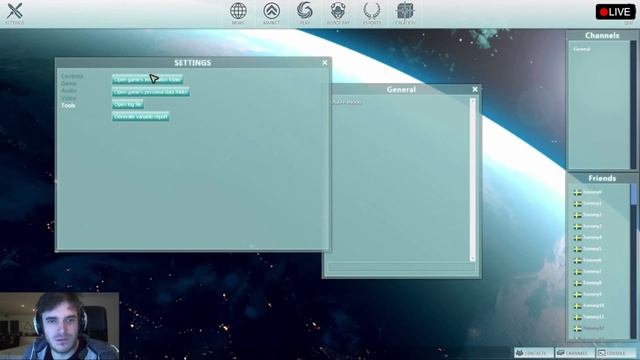The height and width of the screenshot is (360, 640).
Task: Click Open log file button
Action: click(128, 104)
